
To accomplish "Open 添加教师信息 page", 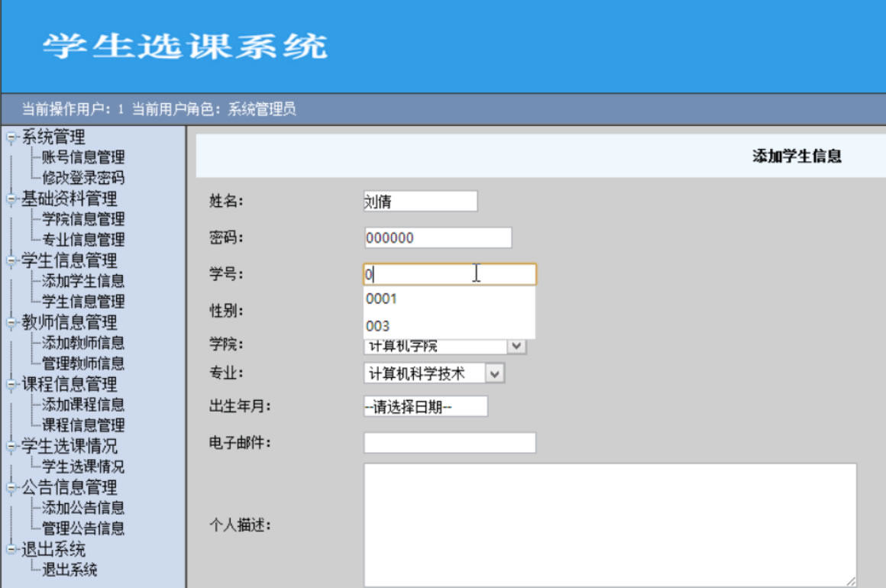I will tap(82, 344).
